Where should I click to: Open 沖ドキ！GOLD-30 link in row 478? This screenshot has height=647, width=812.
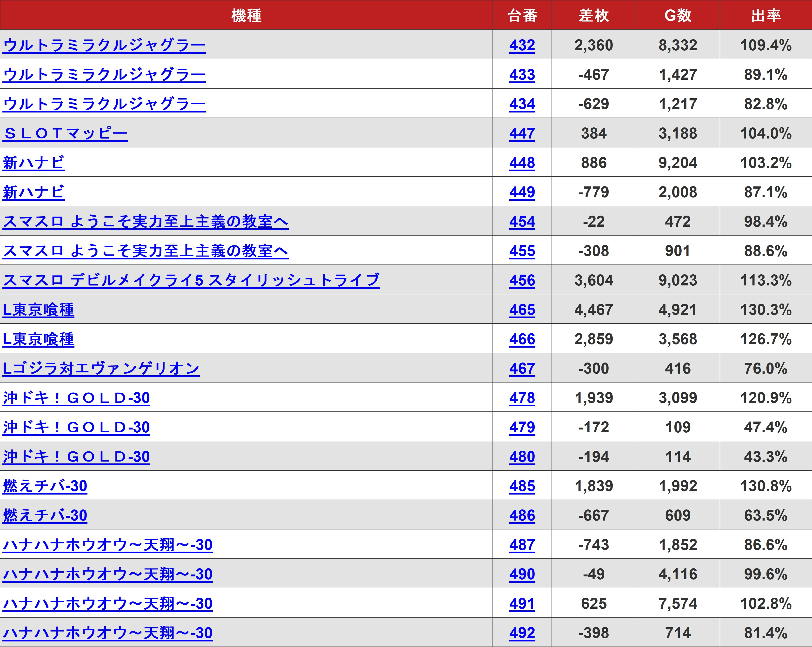pos(76,398)
